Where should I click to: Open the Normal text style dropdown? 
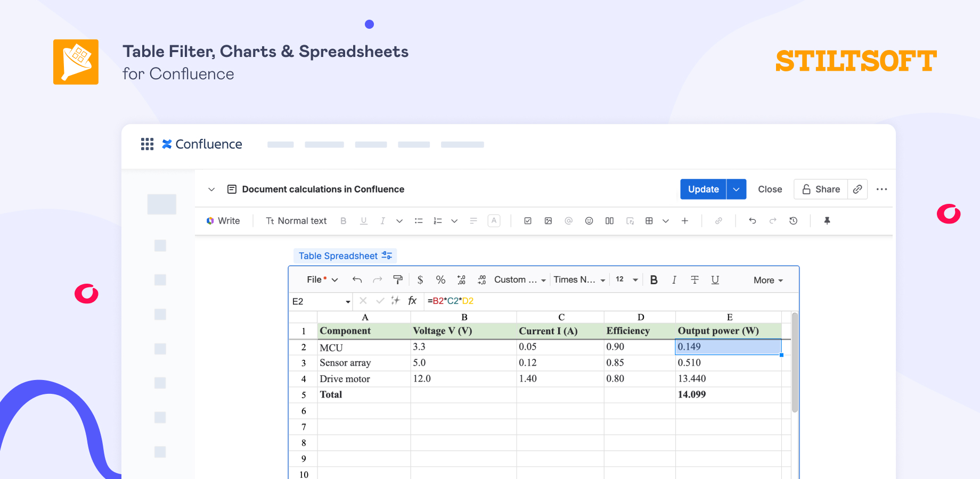coord(296,221)
